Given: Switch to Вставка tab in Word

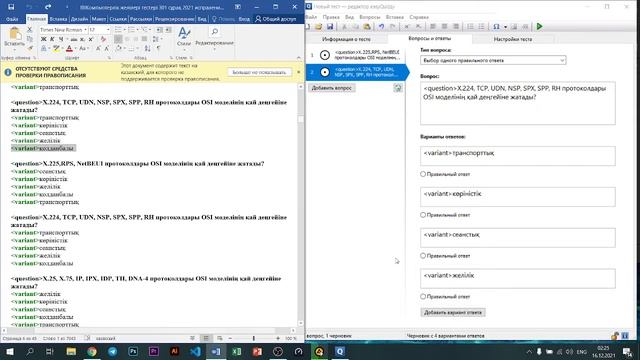Looking at the screenshot, I should tap(58, 19).
